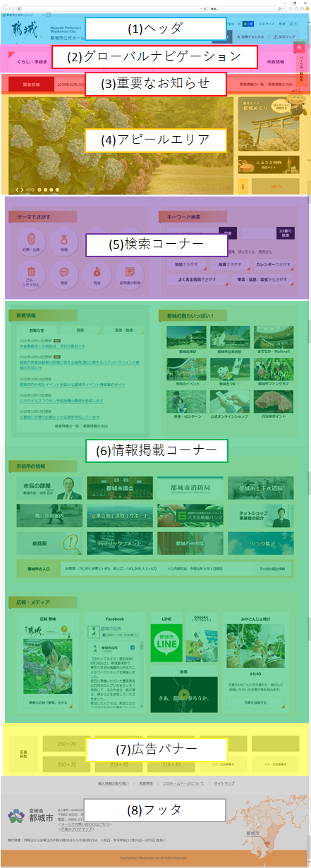This screenshot has height=868, width=311.
Task: Open 新着情報の一覧 link
Action: click(x=67, y=426)
